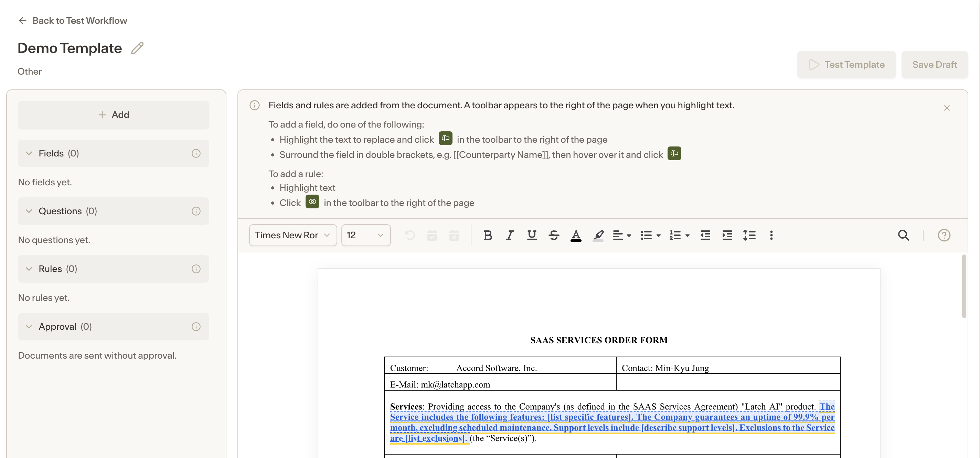This screenshot has height=458, width=980.
Task: Click the Bold formatting icon
Action: pos(488,235)
